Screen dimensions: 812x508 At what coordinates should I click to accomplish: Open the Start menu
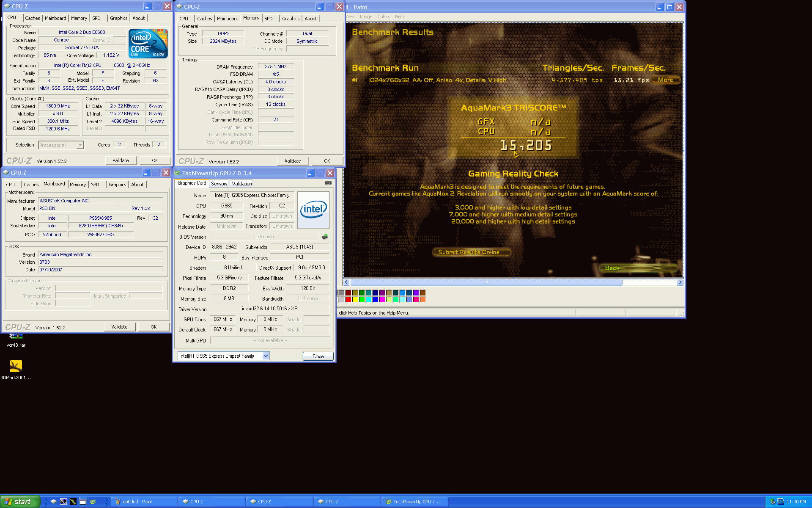coord(20,502)
